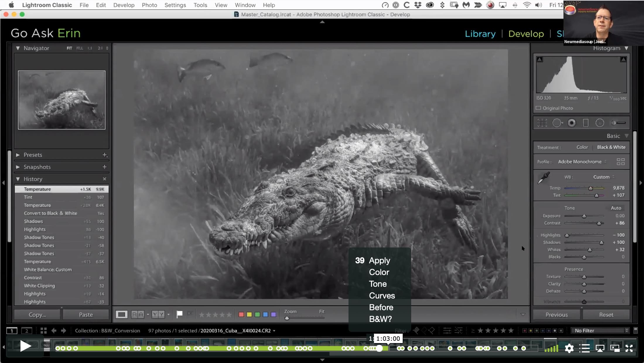Image resolution: width=644 pixels, height=363 pixels.
Task: Click the RA reference view icon
Action: pos(138,315)
